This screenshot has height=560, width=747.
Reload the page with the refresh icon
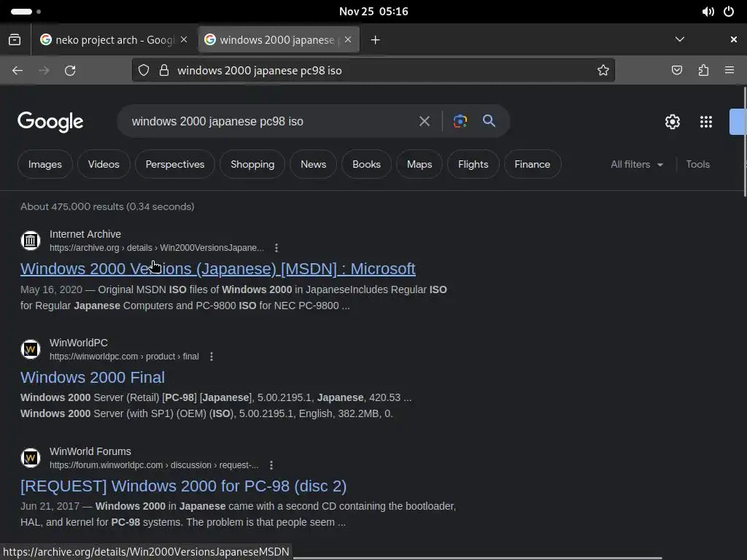pos(70,71)
